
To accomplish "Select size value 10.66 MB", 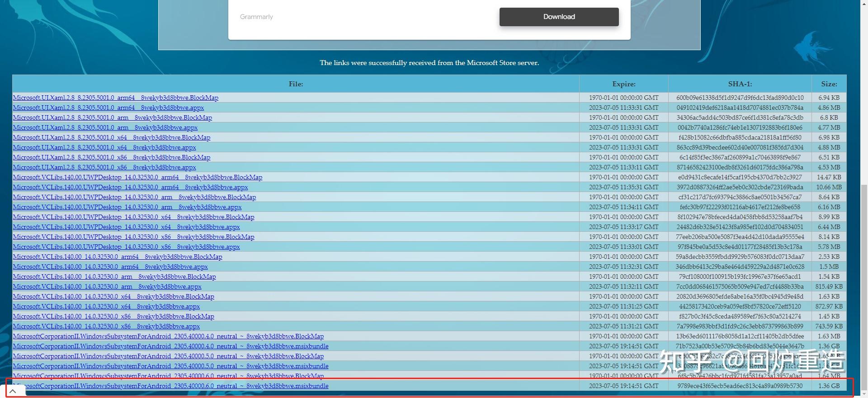I will 829,187.
